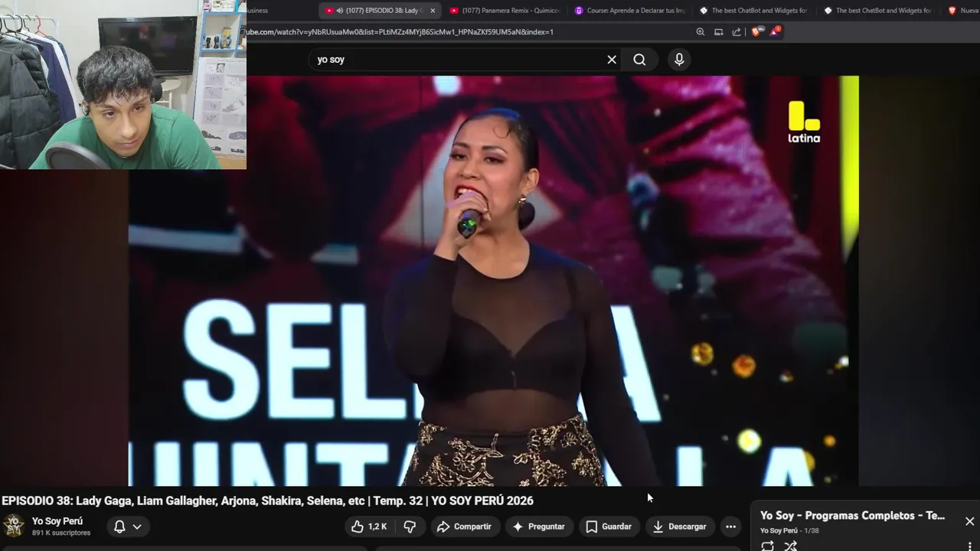Open the zoom control in address bar

[x=701, y=32]
